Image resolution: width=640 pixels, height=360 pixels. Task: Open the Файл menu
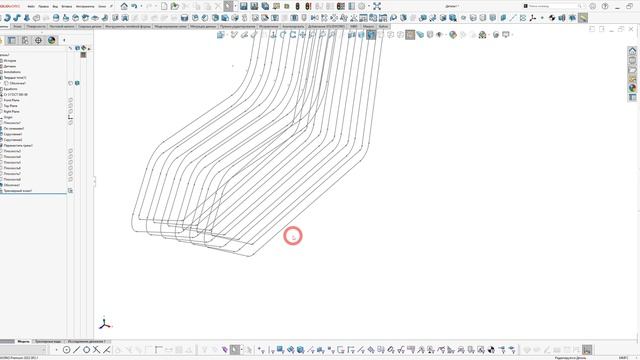(31, 7)
